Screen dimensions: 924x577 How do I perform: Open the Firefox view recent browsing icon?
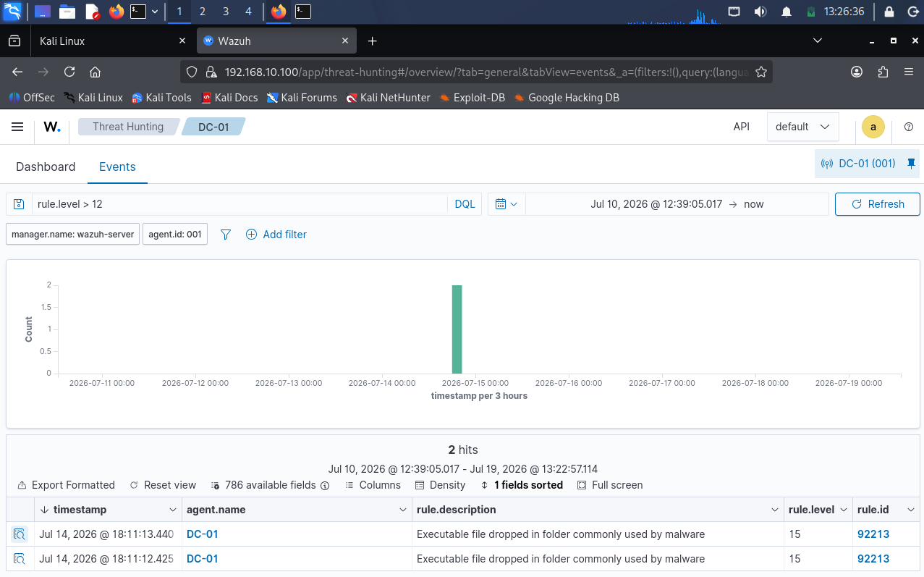click(x=14, y=41)
